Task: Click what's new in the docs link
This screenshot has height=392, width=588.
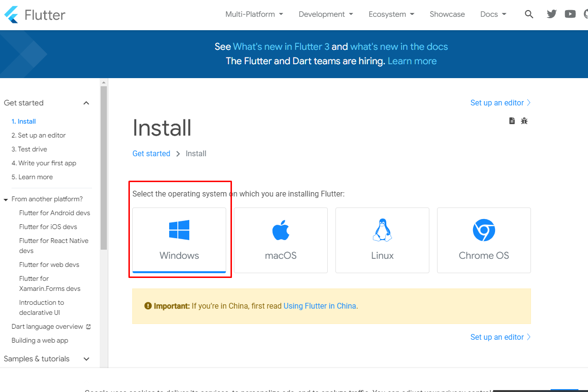Action: click(399, 46)
